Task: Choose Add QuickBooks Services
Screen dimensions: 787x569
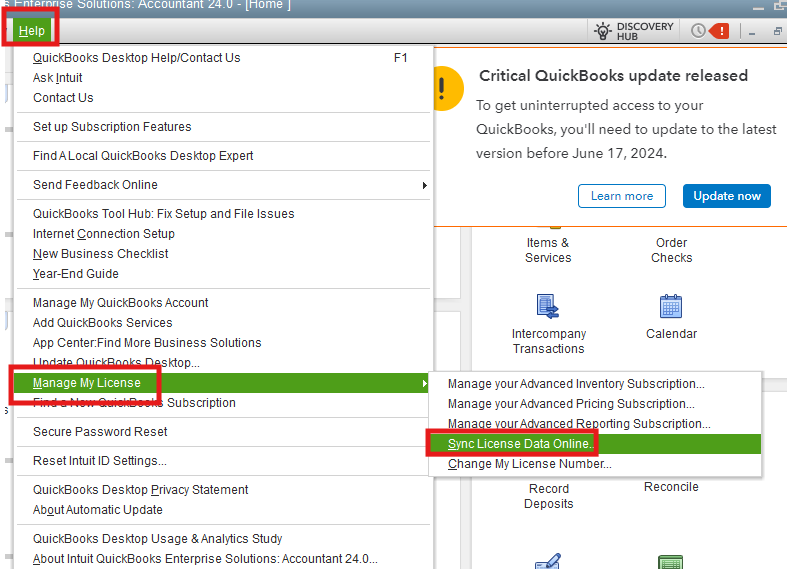Action: pyautogui.click(x=224, y=323)
